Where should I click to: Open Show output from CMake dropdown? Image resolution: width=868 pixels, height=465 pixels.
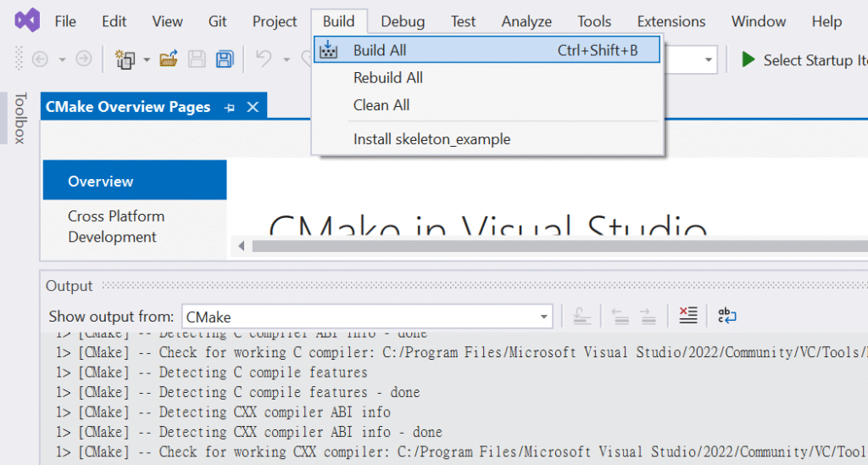point(367,317)
